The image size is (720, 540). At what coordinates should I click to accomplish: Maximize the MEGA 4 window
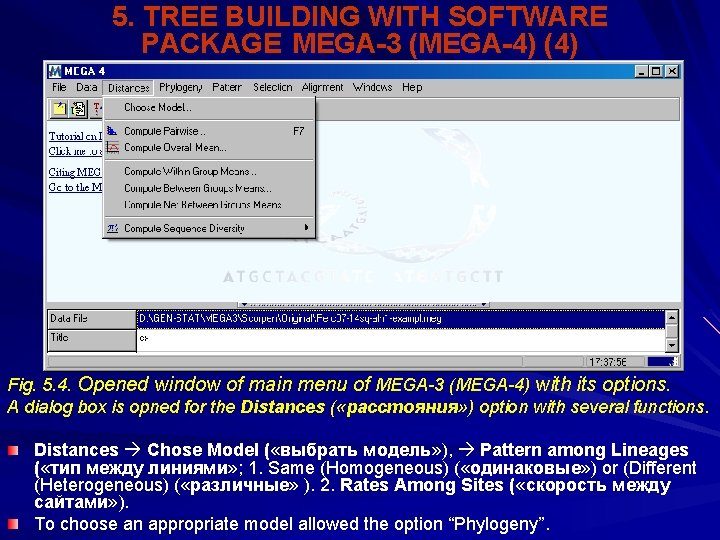coord(656,71)
